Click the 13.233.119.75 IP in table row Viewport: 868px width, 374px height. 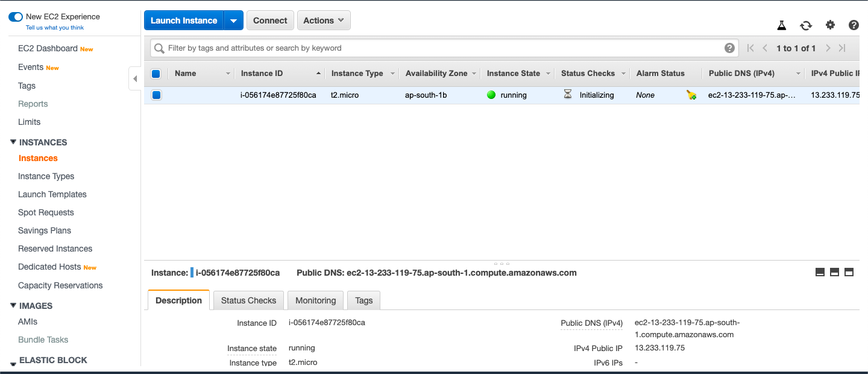(x=835, y=95)
